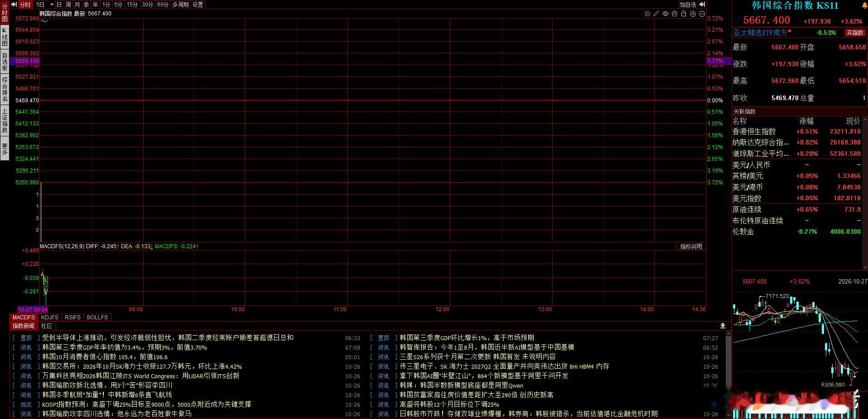Viewport: 868px width, 419px height.
Task: Select the drawing pen tool icon
Action: click(x=656, y=14)
